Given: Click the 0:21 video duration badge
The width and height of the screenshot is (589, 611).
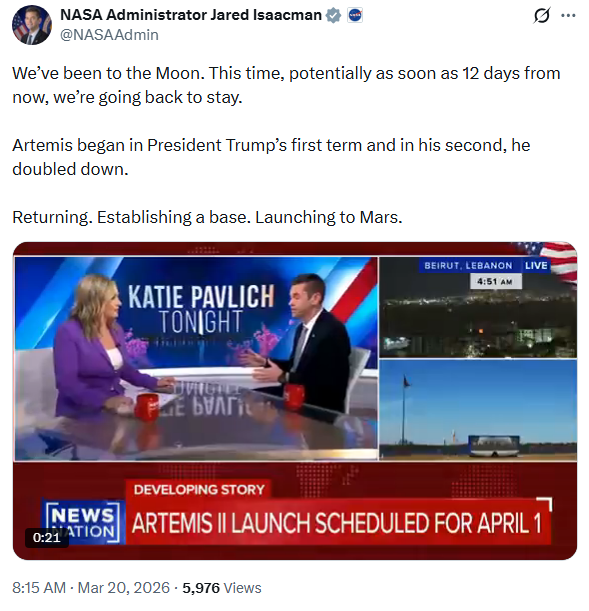Looking at the screenshot, I should [x=47, y=538].
